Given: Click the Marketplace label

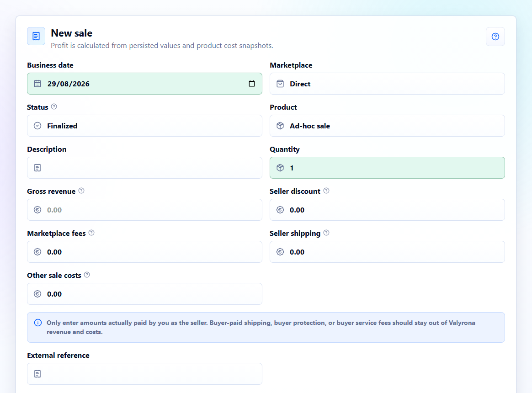Looking at the screenshot, I should (x=291, y=65).
